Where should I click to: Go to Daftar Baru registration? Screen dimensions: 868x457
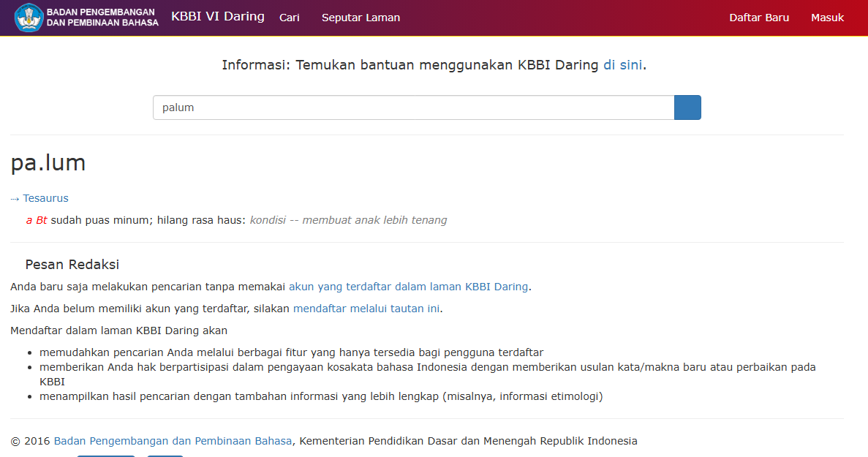tap(759, 18)
